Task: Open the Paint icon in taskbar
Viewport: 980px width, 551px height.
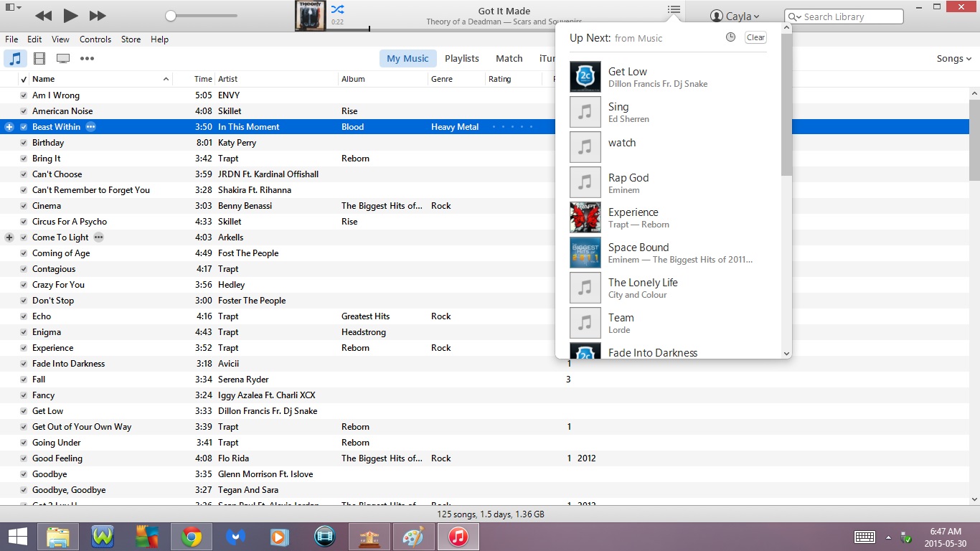Action: pyautogui.click(x=413, y=537)
